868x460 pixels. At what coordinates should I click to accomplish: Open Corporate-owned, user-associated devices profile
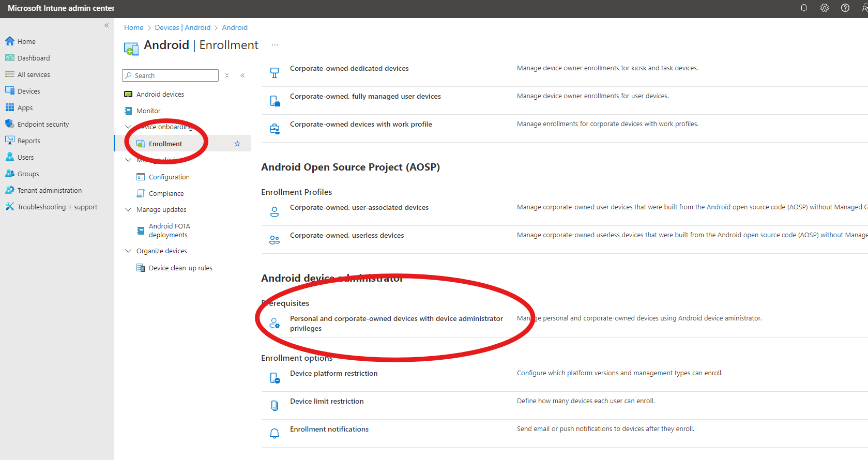359,207
